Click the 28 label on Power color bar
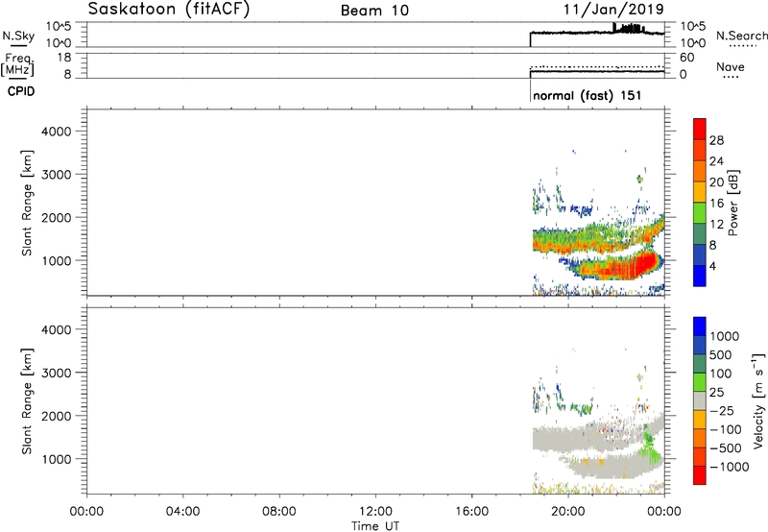Image resolution: width=768 pixels, height=532 pixels. pyautogui.click(x=716, y=140)
